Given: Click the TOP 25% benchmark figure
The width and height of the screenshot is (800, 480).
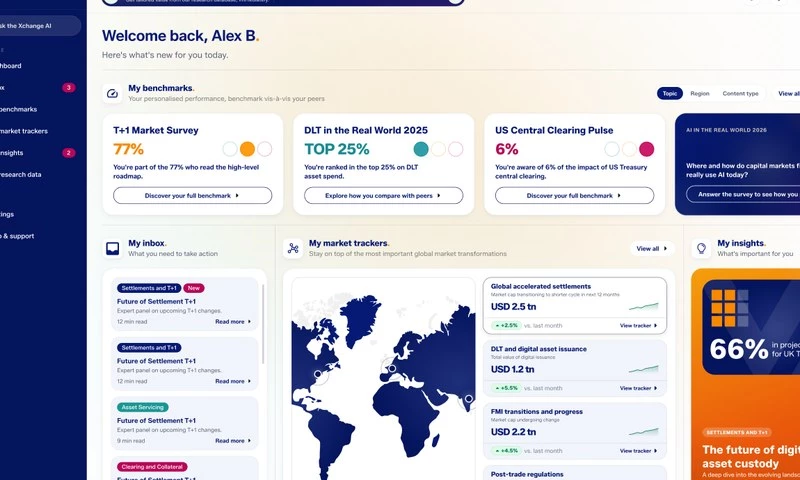Looking at the screenshot, I should [337, 149].
